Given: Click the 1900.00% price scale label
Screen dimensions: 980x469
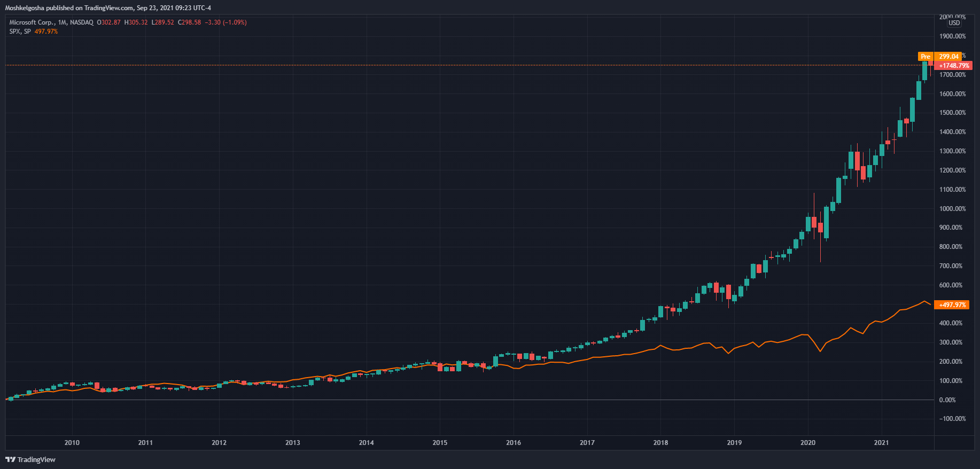Looking at the screenshot, I should tap(953, 36).
